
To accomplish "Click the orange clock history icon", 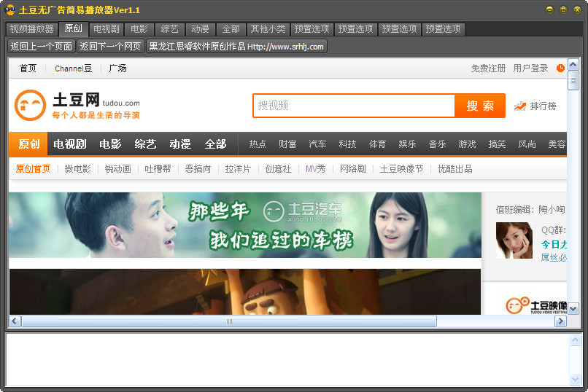I will point(560,68).
